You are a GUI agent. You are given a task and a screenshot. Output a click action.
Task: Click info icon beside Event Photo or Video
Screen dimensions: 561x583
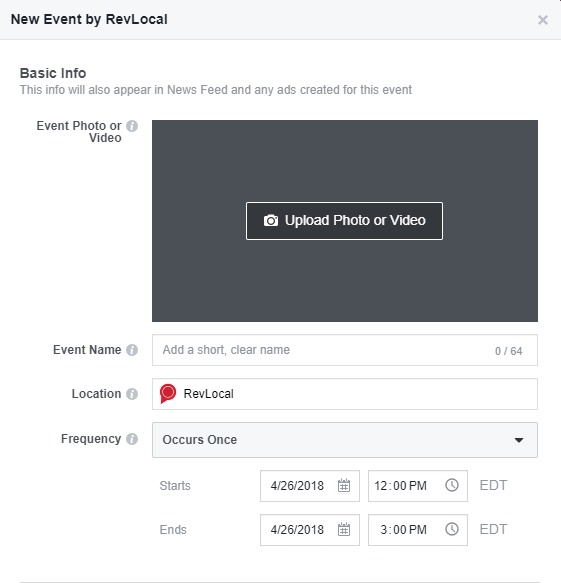[x=132, y=126]
